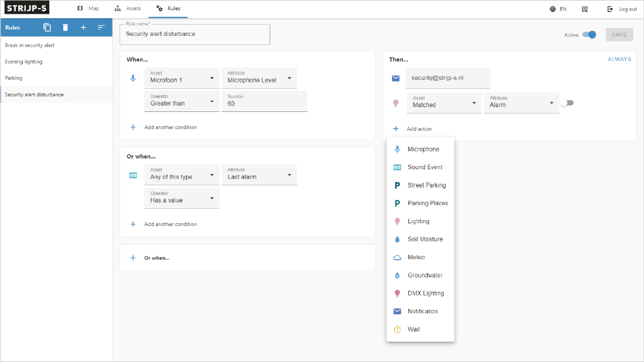Click microphone icon in When condition
This screenshot has height=362, width=644.
[134, 78]
